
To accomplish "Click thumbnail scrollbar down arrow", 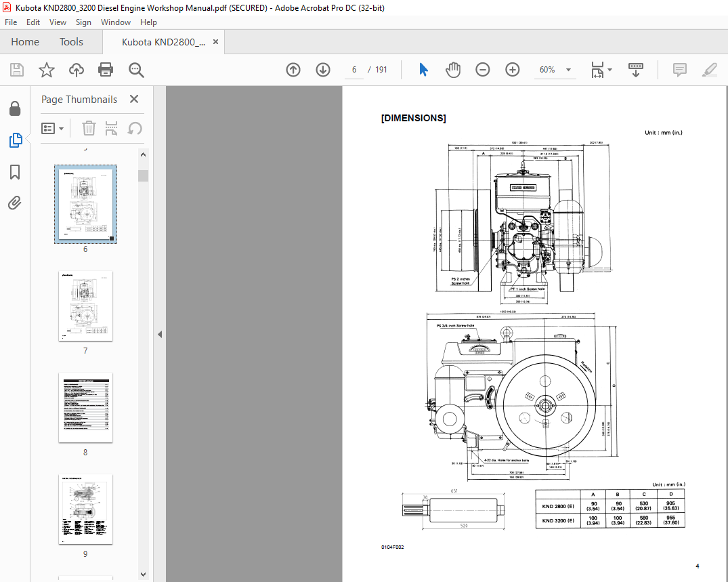I will (x=143, y=575).
